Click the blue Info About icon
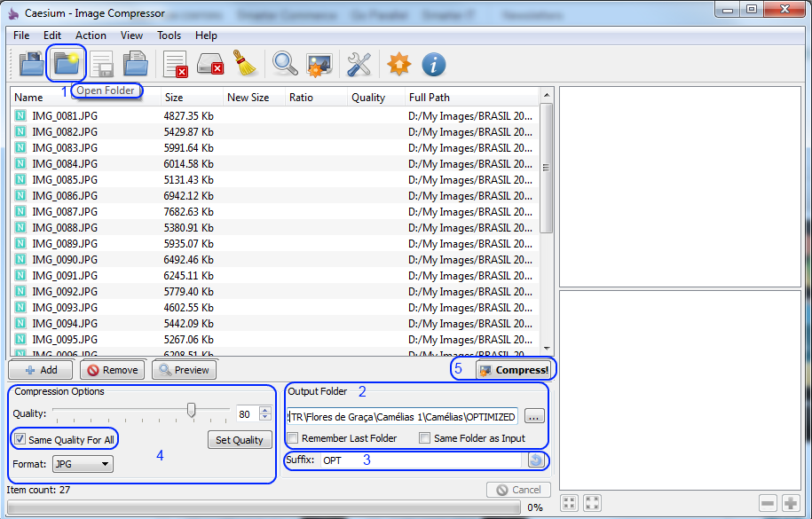 [x=433, y=64]
